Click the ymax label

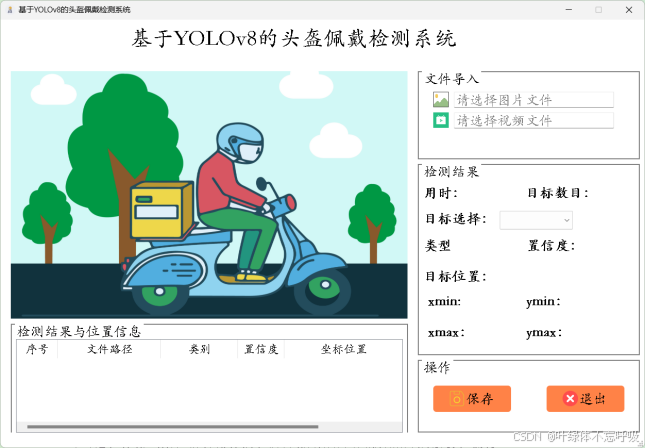544,333
